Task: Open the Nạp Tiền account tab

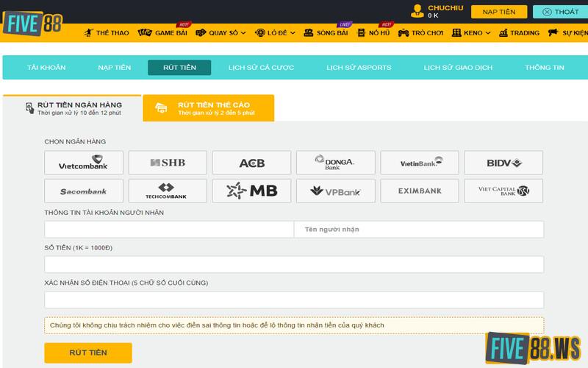Action: (x=115, y=68)
